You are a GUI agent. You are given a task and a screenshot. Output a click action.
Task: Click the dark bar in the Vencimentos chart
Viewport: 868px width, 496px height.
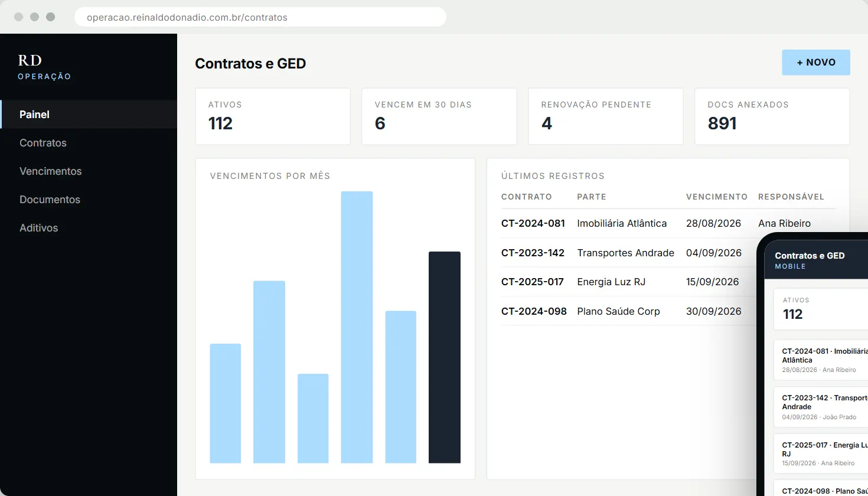pyautogui.click(x=445, y=357)
